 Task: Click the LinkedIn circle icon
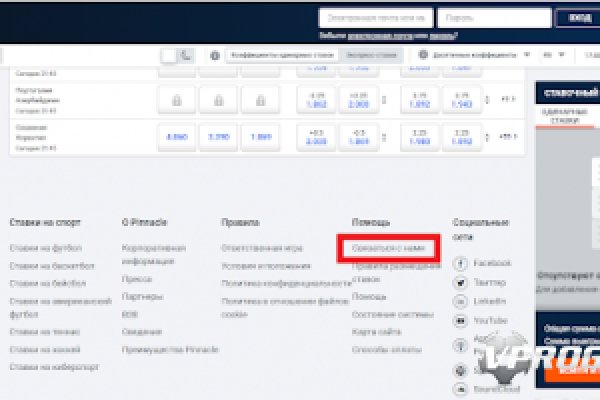(x=461, y=301)
